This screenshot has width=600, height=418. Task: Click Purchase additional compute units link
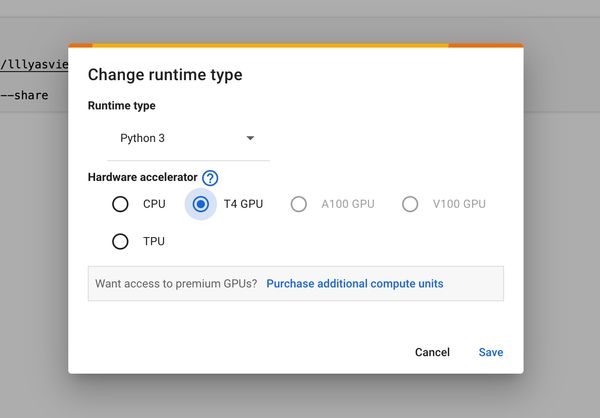tap(355, 284)
